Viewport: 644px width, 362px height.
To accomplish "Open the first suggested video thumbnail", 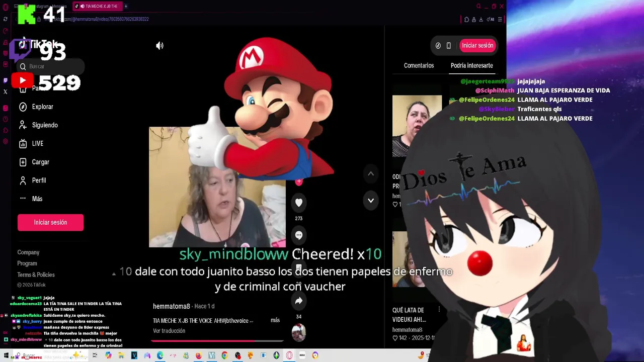I will coord(417,126).
